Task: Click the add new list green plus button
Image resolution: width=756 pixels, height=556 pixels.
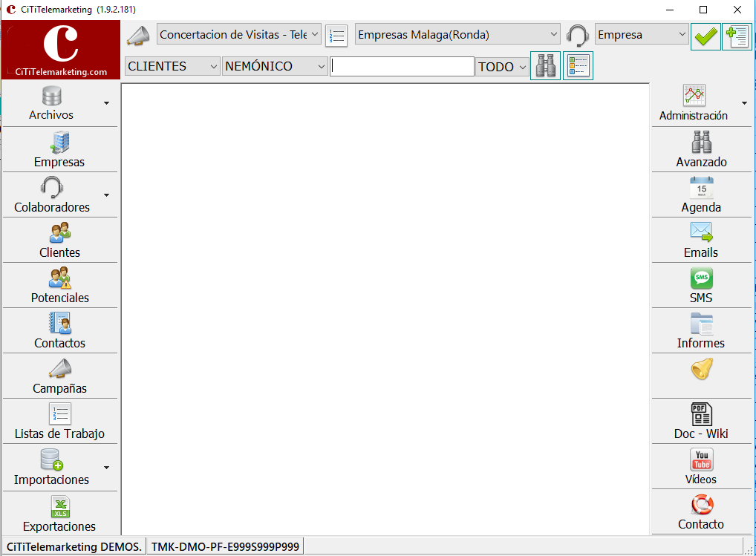Action: [737, 36]
